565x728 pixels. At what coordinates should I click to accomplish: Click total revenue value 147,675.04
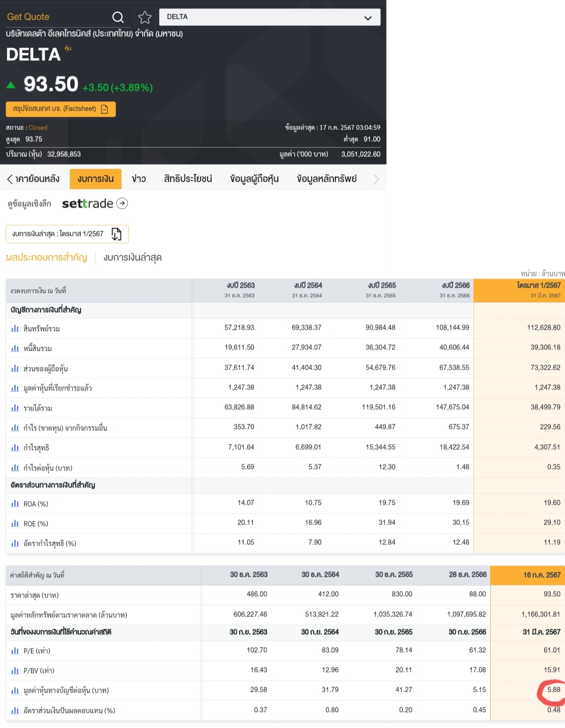[452, 407]
